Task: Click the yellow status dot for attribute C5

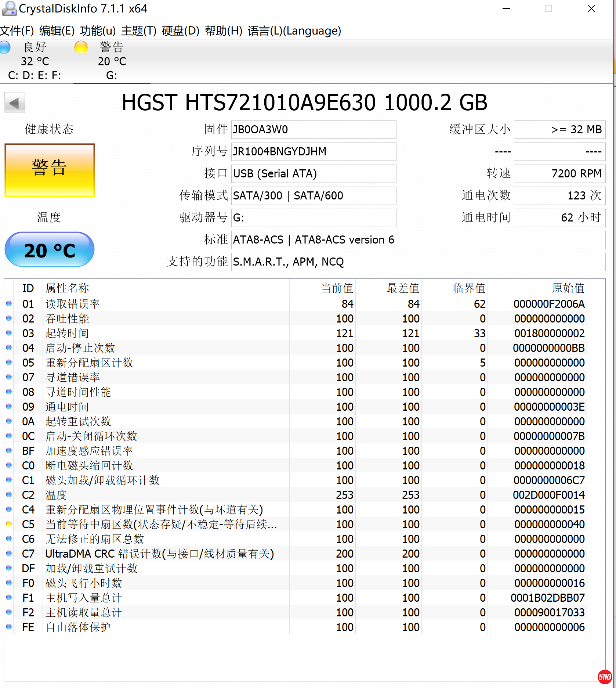Action: 9,524
